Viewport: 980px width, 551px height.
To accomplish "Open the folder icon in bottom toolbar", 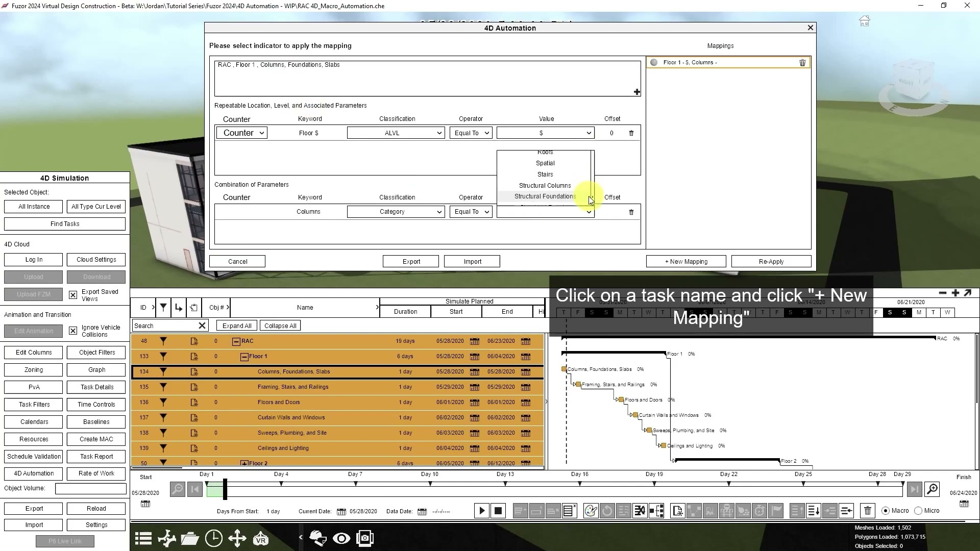I will click(x=190, y=538).
